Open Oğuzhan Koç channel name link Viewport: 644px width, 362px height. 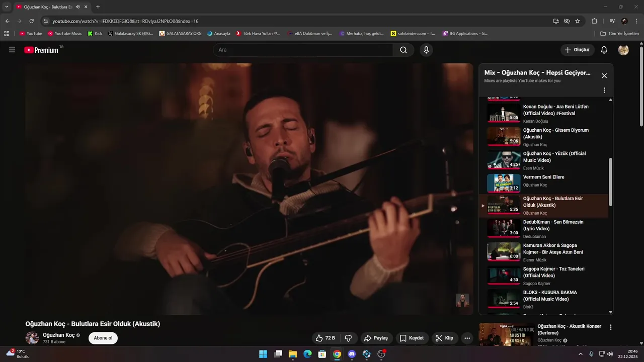58,335
